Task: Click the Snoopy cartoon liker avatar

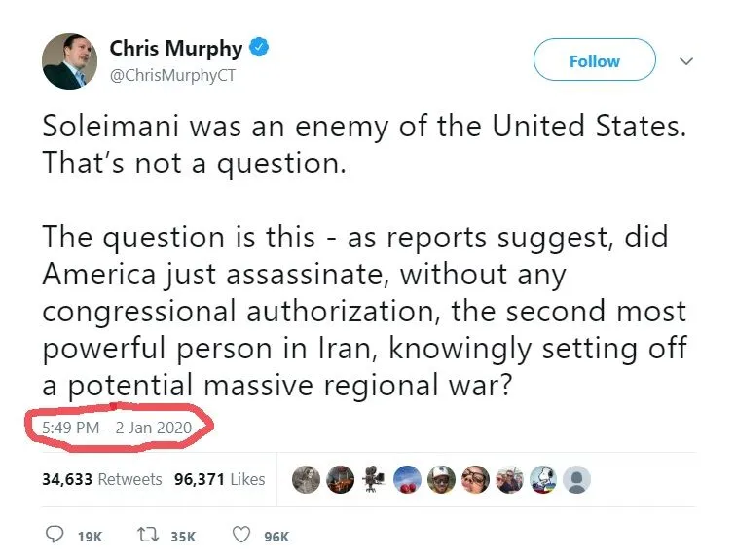Action: (x=543, y=479)
